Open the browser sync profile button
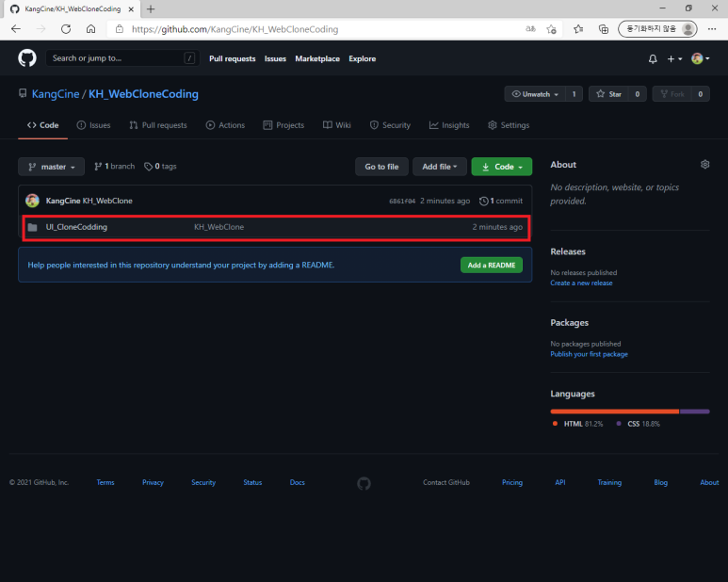Image resolution: width=728 pixels, height=582 pixels. (x=657, y=29)
